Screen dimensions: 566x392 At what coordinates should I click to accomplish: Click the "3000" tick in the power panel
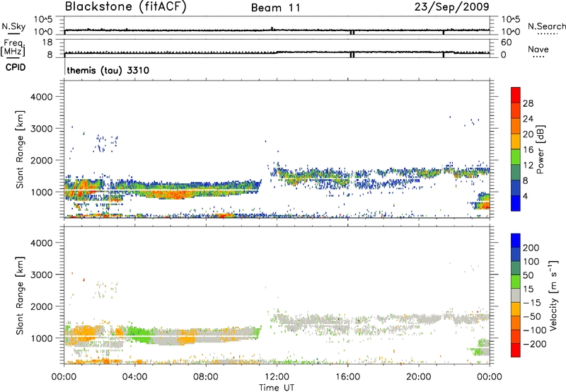42,129
